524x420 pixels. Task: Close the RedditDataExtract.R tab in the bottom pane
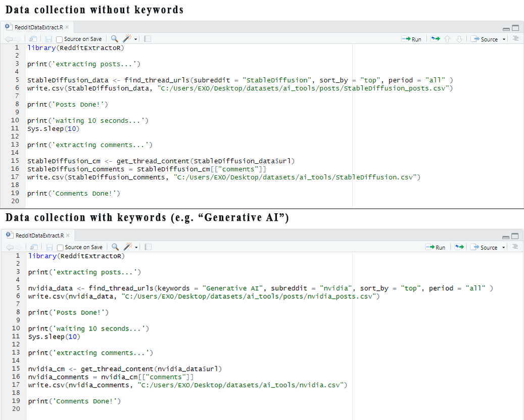coord(68,235)
